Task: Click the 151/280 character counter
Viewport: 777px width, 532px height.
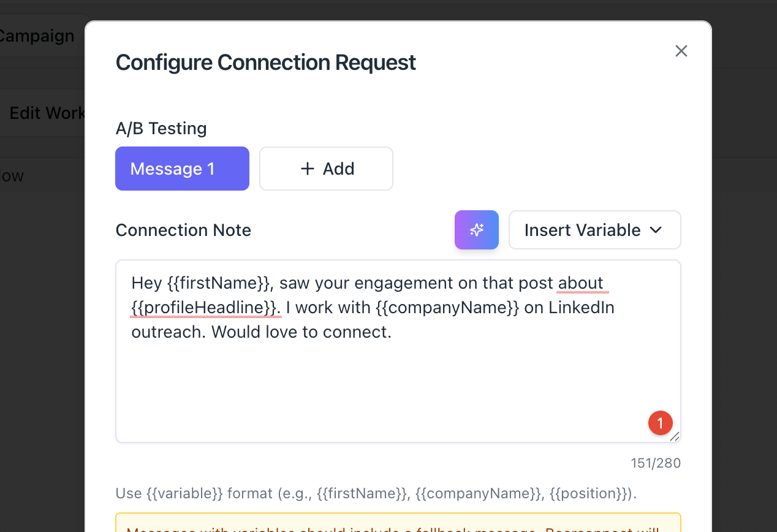Action: [656, 463]
